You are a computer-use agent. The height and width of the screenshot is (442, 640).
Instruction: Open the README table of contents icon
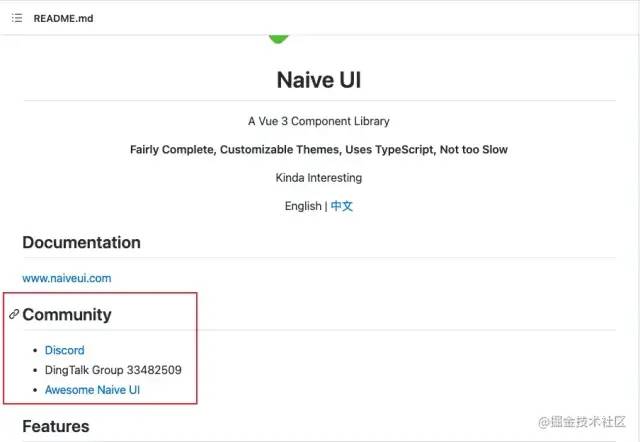coord(17,18)
